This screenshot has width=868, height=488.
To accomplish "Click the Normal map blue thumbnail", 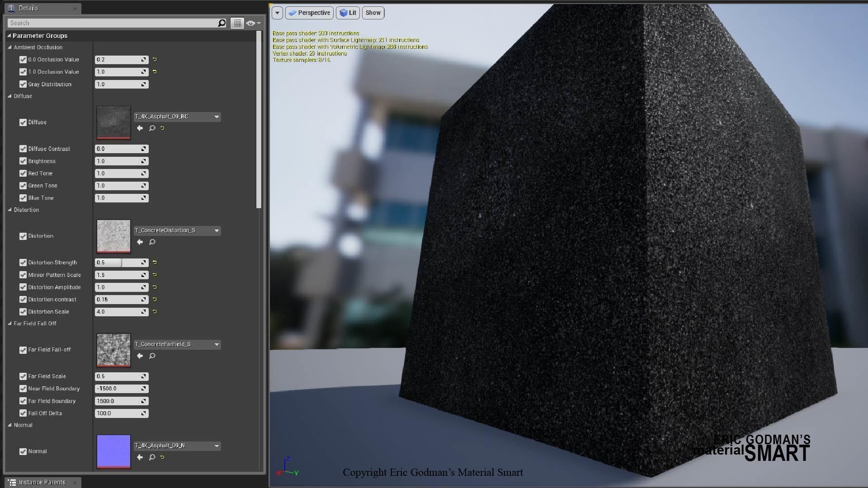I will pyautogui.click(x=113, y=451).
